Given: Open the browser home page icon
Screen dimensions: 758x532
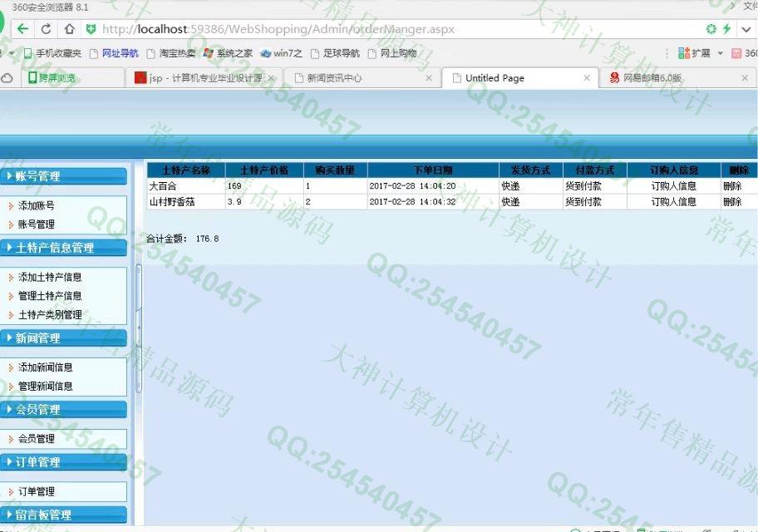Looking at the screenshot, I should click(x=70, y=29).
